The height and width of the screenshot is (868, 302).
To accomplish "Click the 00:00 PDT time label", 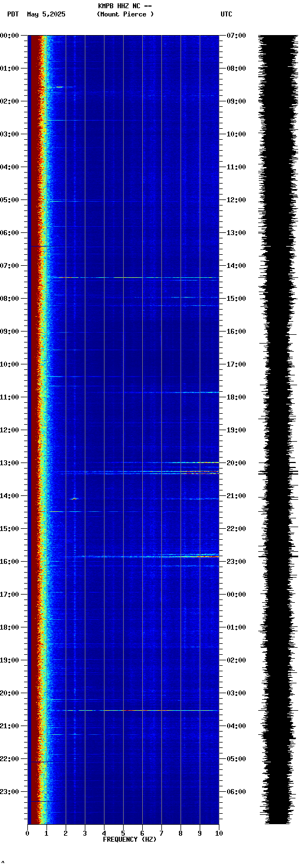I will (9, 36).
